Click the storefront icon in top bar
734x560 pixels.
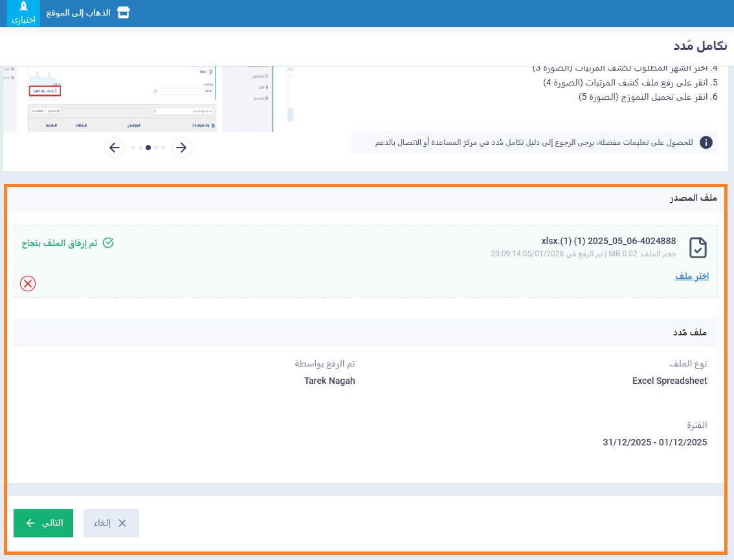(x=123, y=13)
